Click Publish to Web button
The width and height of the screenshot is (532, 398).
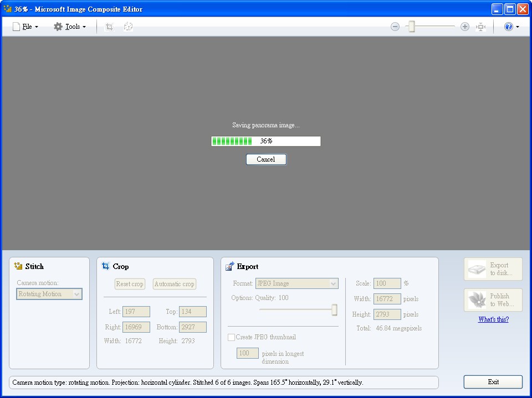pyautogui.click(x=493, y=300)
